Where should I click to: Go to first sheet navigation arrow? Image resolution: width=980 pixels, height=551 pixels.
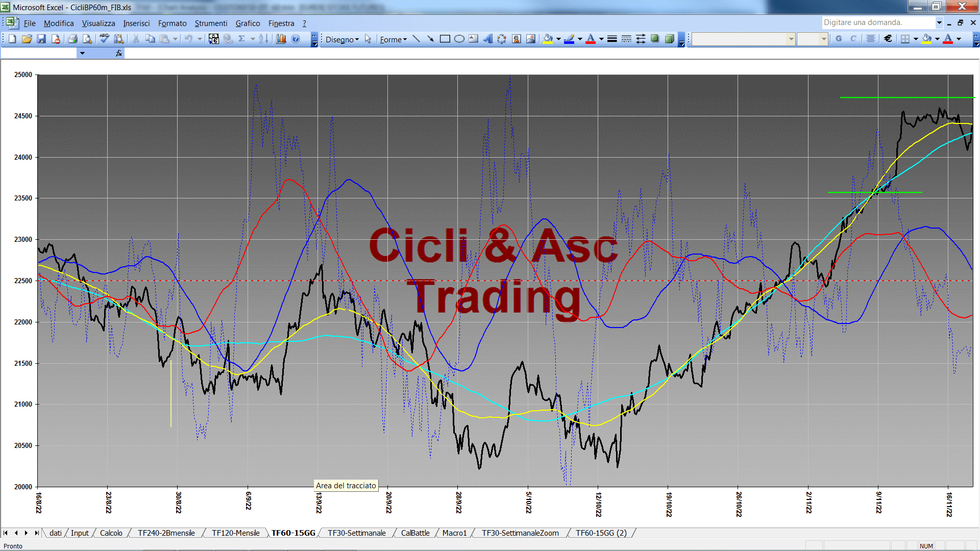coord(6,533)
